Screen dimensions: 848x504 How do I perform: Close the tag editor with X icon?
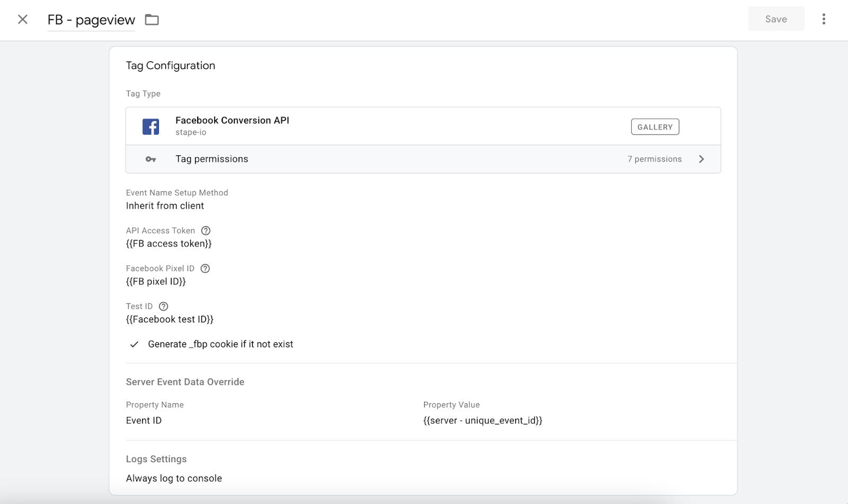click(x=23, y=20)
